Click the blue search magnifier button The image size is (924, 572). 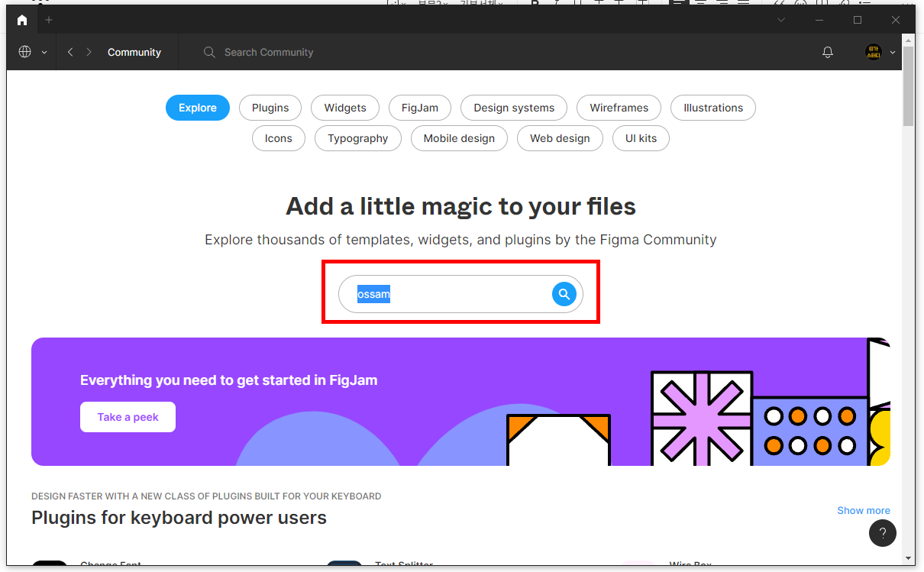pyautogui.click(x=564, y=294)
